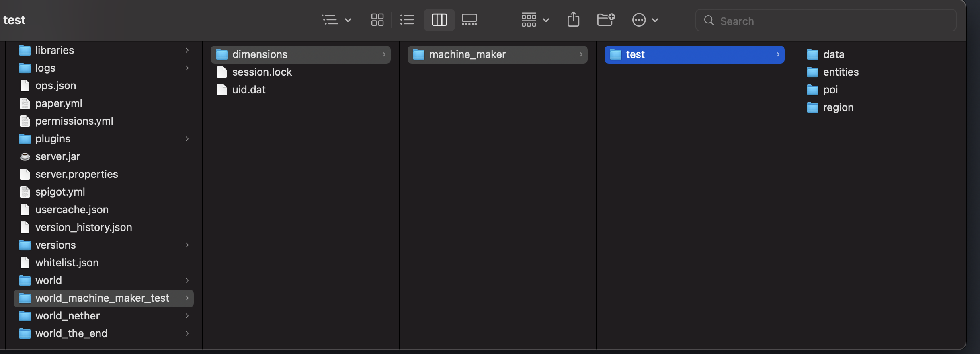Viewport: 980px width, 354px height.
Task: Expand the world_the_end folder chevron
Action: tap(187, 333)
